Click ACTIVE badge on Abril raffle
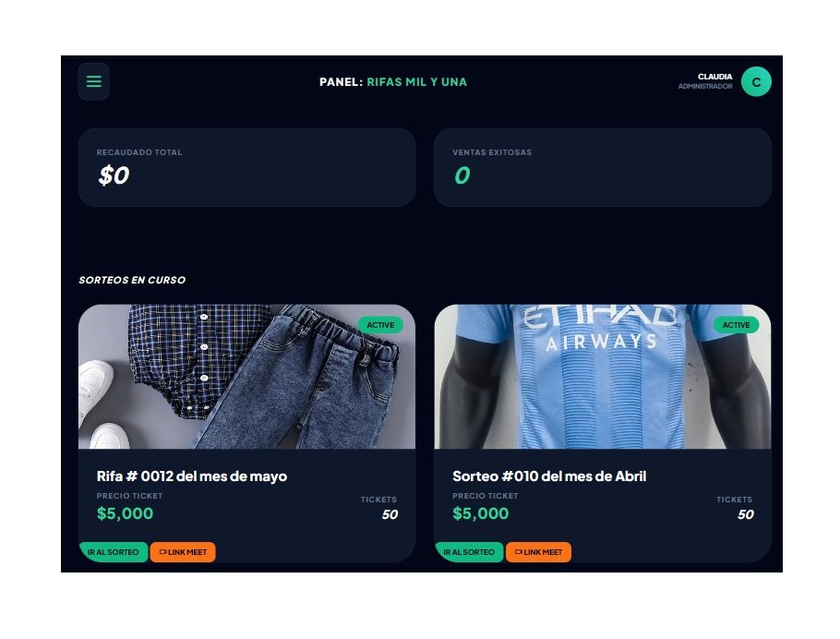 [736, 325]
